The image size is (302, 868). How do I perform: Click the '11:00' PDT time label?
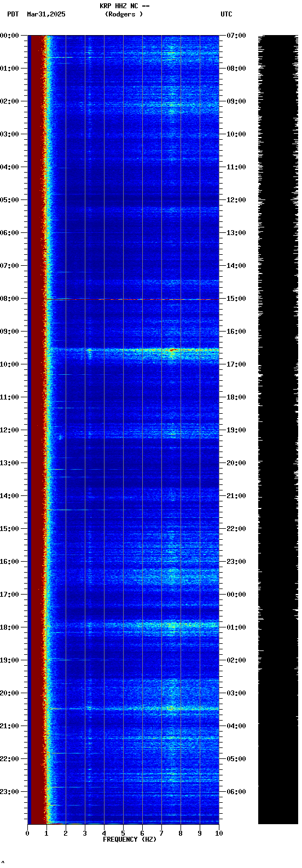pos(10,397)
